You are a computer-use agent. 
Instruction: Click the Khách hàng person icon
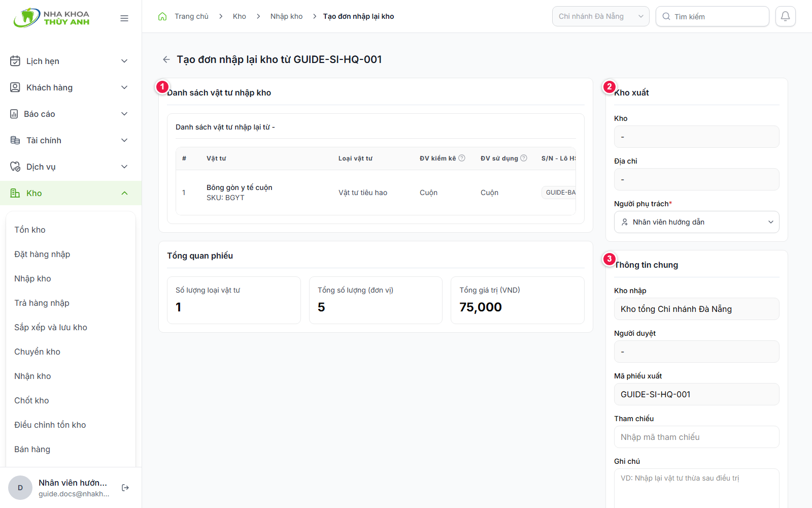click(x=15, y=87)
